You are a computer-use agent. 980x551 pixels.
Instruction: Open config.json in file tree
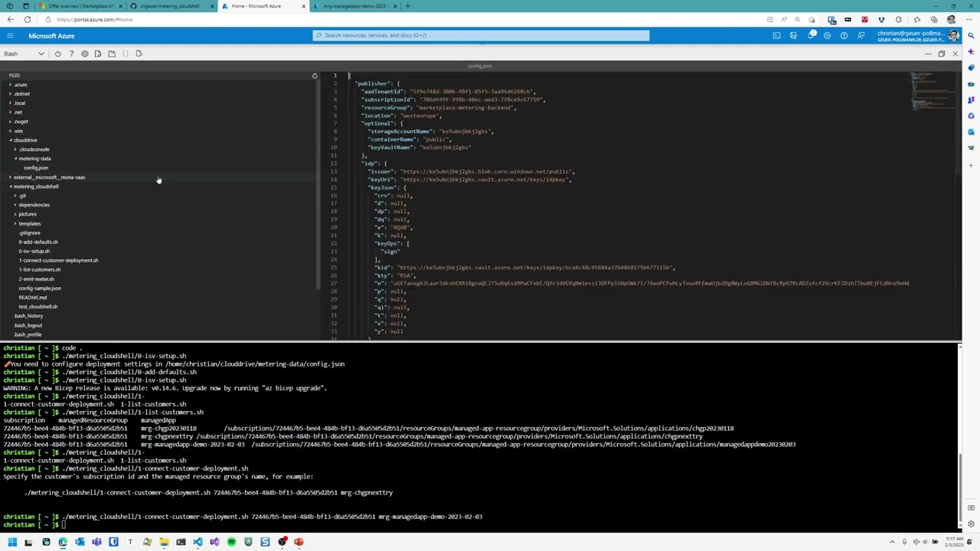coord(35,168)
